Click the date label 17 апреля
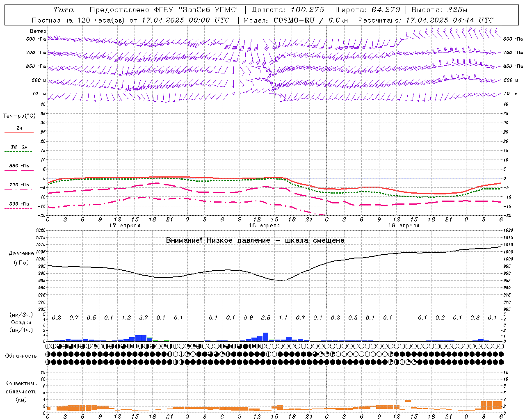The image size is (525, 420). tap(125, 226)
